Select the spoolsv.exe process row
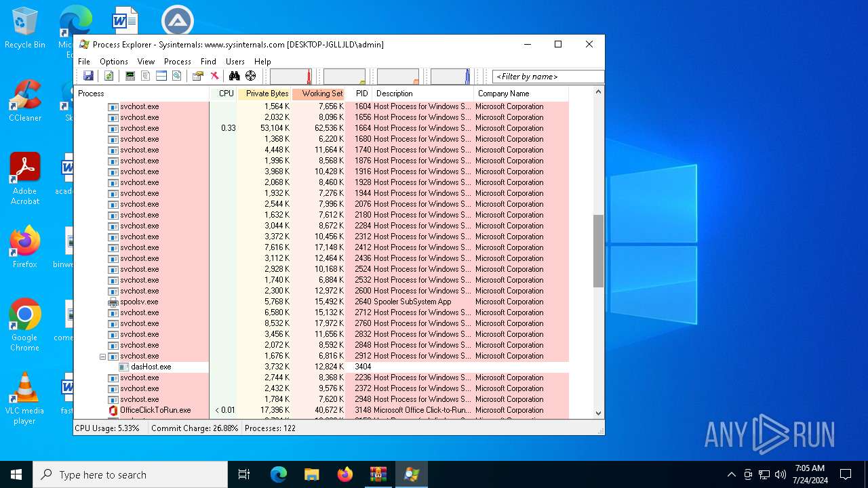The width and height of the screenshot is (868, 488). [x=321, y=302]
